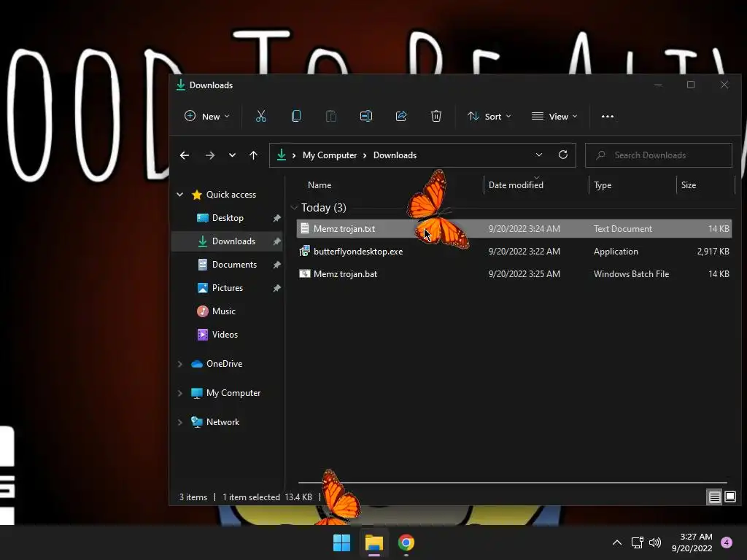Screen dimensions: 747x560
Task: Click My Computer in address breadcrumb
Action: 329,155
